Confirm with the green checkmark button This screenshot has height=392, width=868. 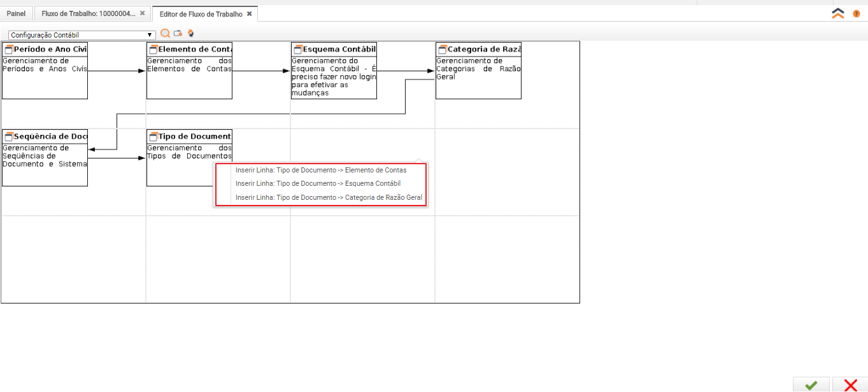[x=811, y=384]
